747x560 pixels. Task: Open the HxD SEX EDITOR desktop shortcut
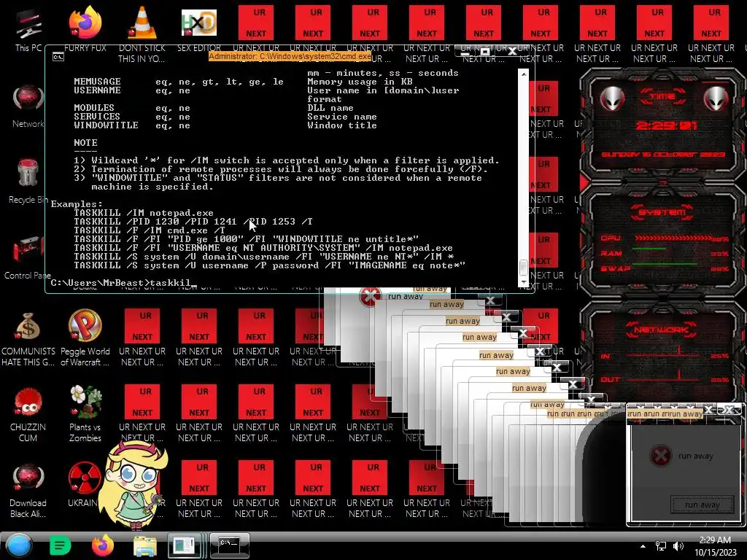point(199,28)
